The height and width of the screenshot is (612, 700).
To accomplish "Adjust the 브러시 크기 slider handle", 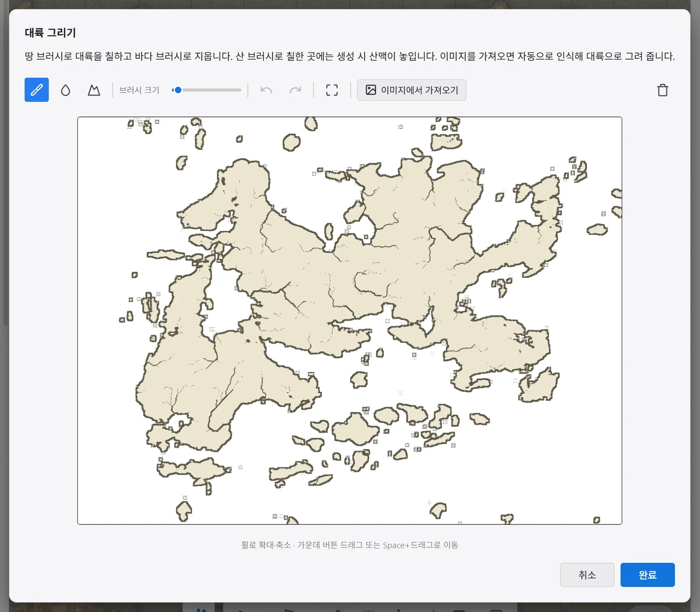I will pos(177,90).
